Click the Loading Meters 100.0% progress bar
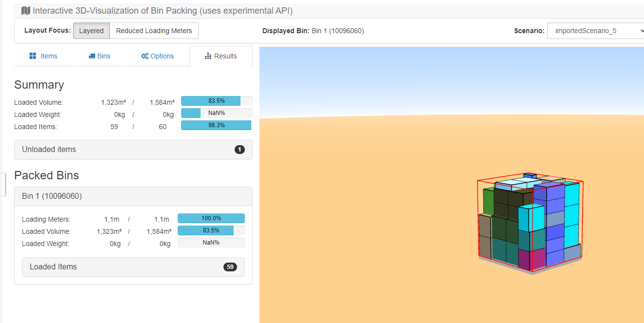The width and height of the screenshot is (644, 323). (x=211, y=218)
